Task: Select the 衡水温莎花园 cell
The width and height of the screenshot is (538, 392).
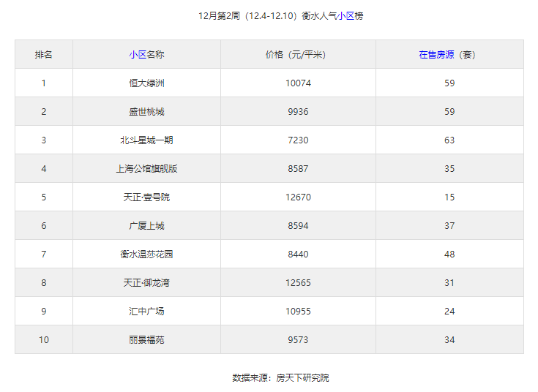Action: [146, 254]
